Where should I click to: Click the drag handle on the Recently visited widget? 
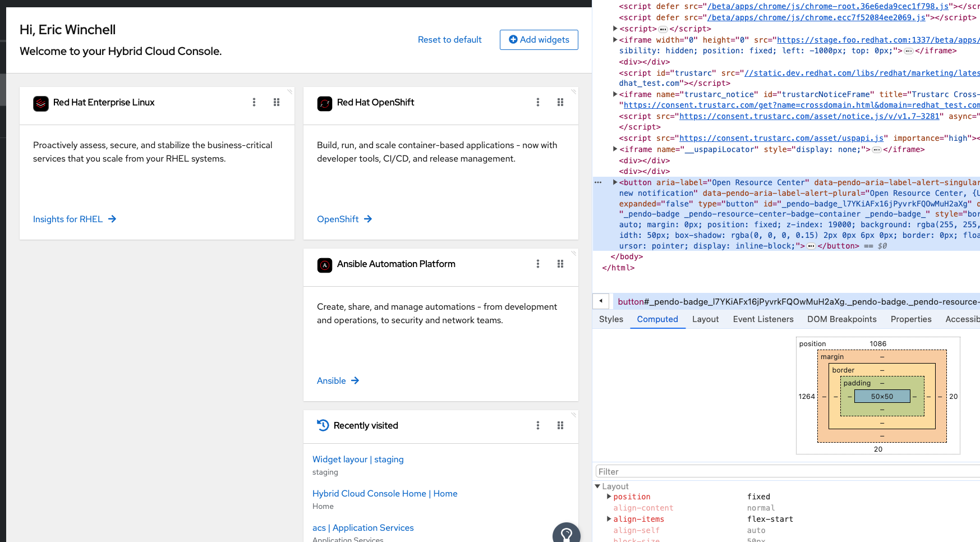pyautogui.click(x=560, y=425)
